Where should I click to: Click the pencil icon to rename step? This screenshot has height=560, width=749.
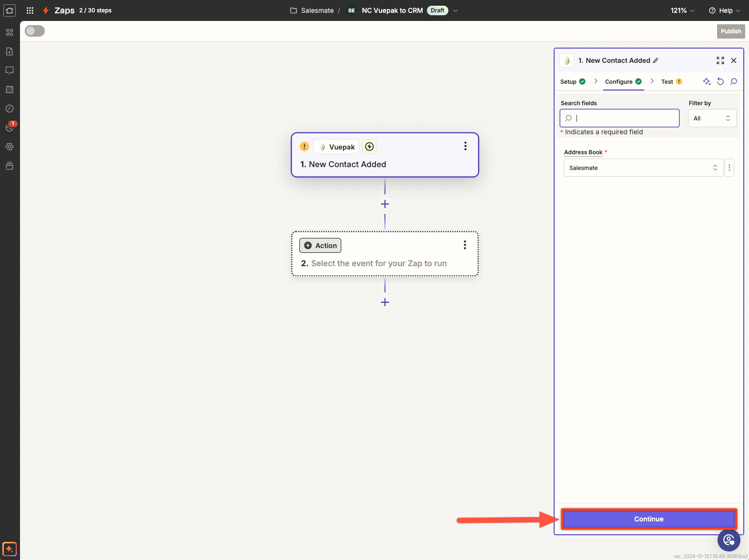pos(656,60)
